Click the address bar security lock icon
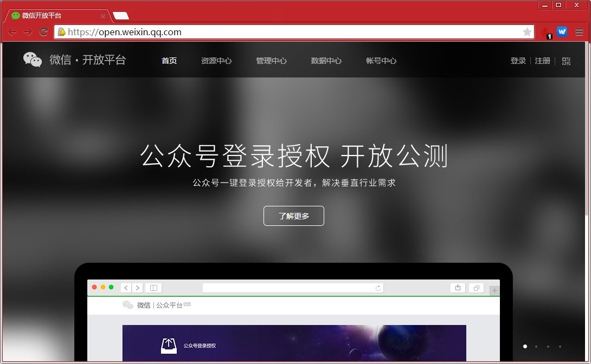This screenshot has height=364, width=591. [x=61, y=32]
